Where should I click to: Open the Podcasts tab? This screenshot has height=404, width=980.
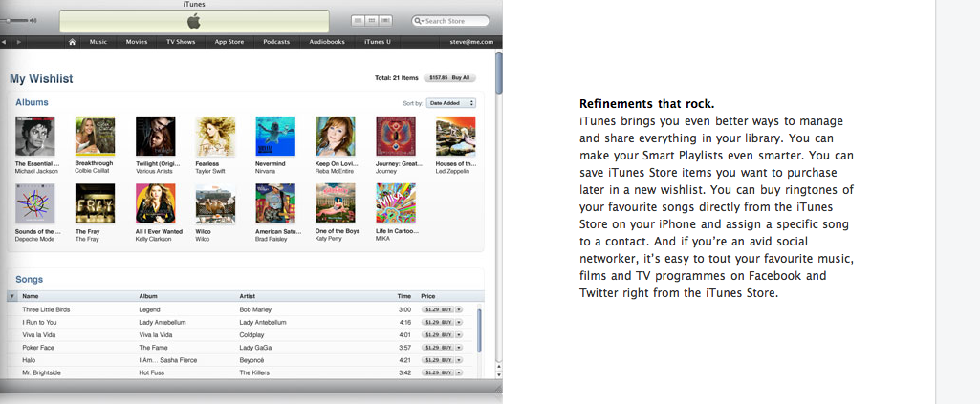[276, 42]
